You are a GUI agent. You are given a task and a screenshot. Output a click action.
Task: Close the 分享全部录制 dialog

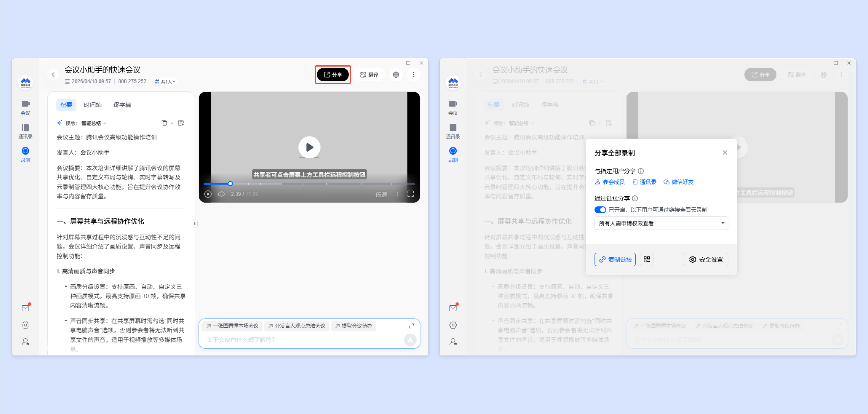pos(725,153)
